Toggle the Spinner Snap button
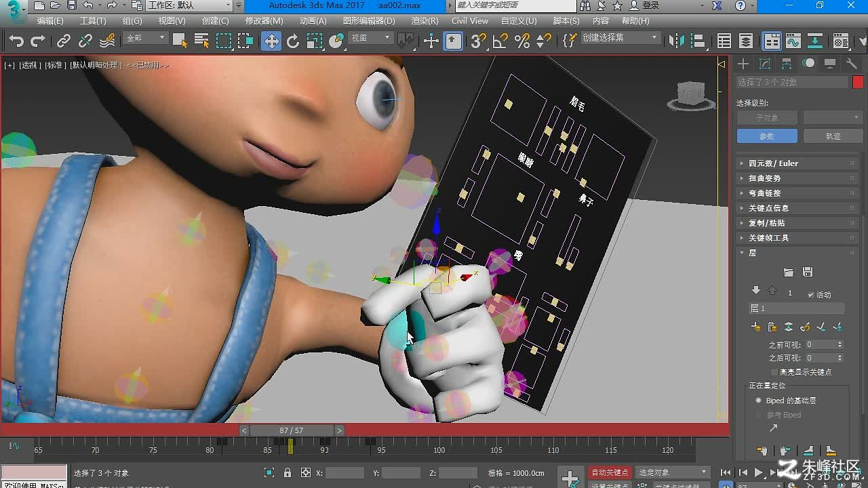868x488 pixels. (544, 41)
